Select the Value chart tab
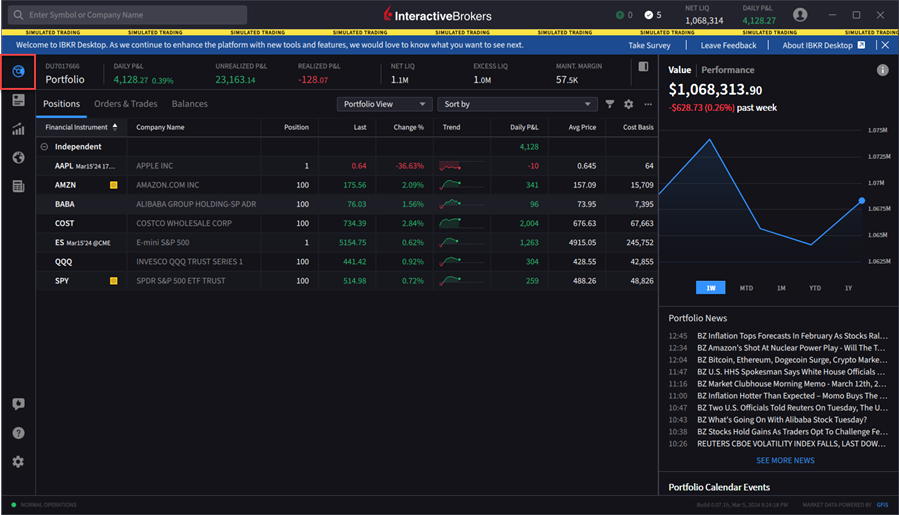 (679, 70)
